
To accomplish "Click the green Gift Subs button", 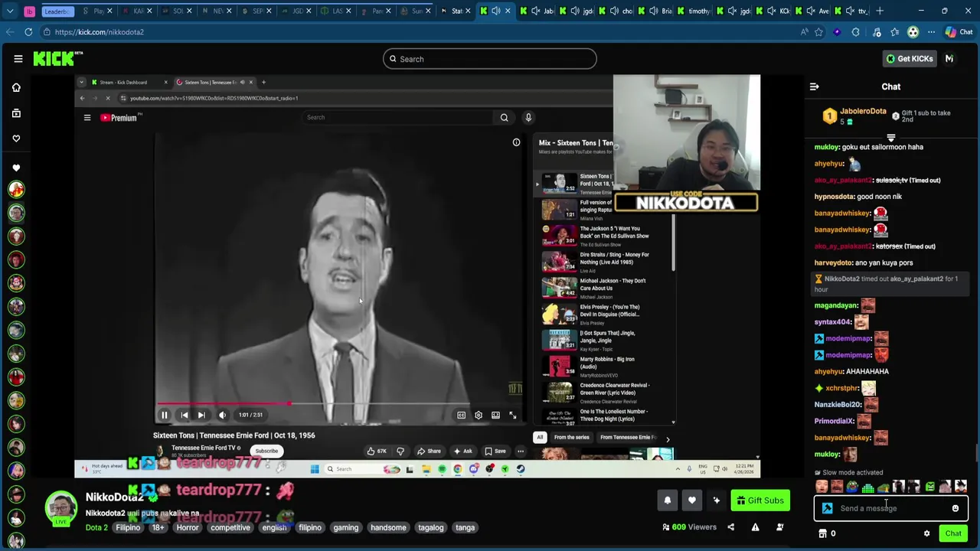I will tap(760, 500).
